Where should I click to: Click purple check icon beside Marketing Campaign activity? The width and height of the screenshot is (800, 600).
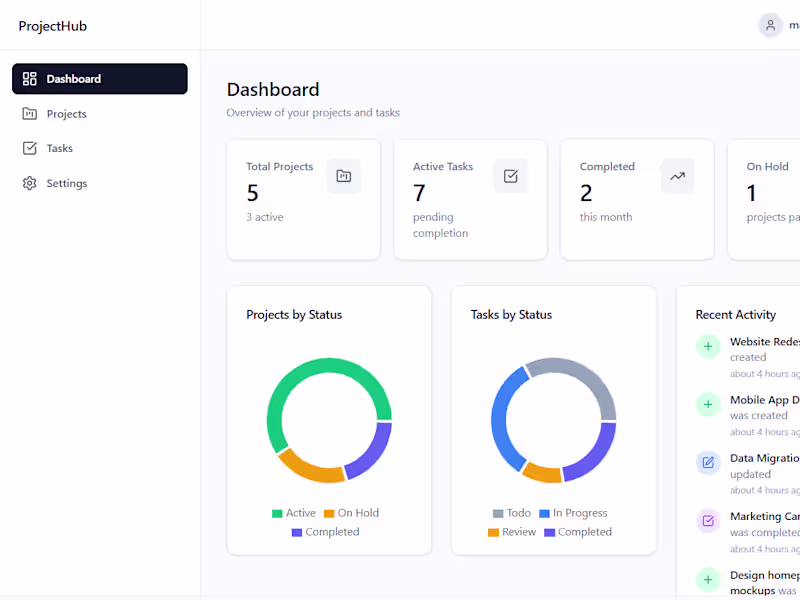(708, 521)
